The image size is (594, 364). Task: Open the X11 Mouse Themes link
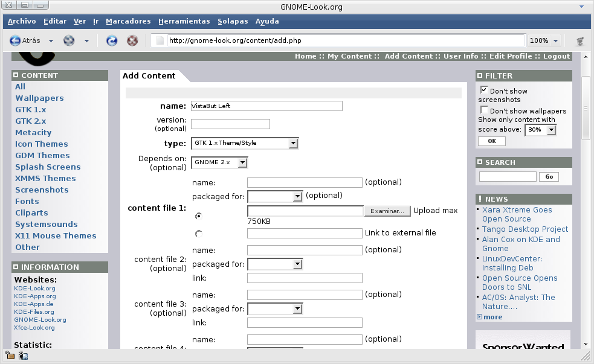click(56, 236)
